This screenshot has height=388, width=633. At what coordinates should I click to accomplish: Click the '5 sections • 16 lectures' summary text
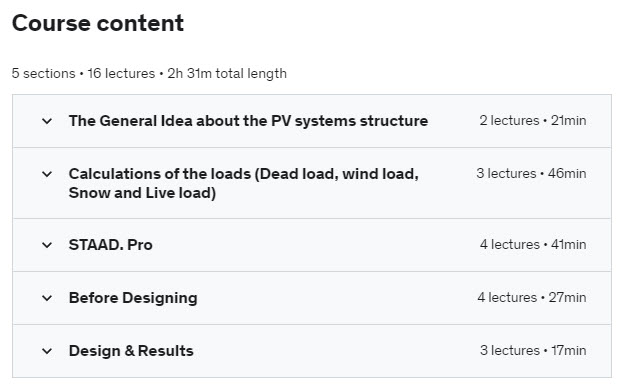84,73
